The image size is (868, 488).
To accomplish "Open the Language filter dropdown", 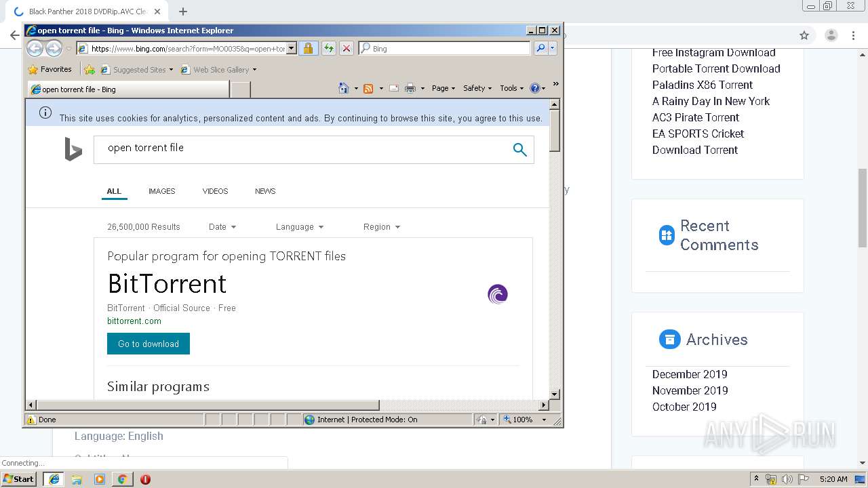I will (300, 227).
